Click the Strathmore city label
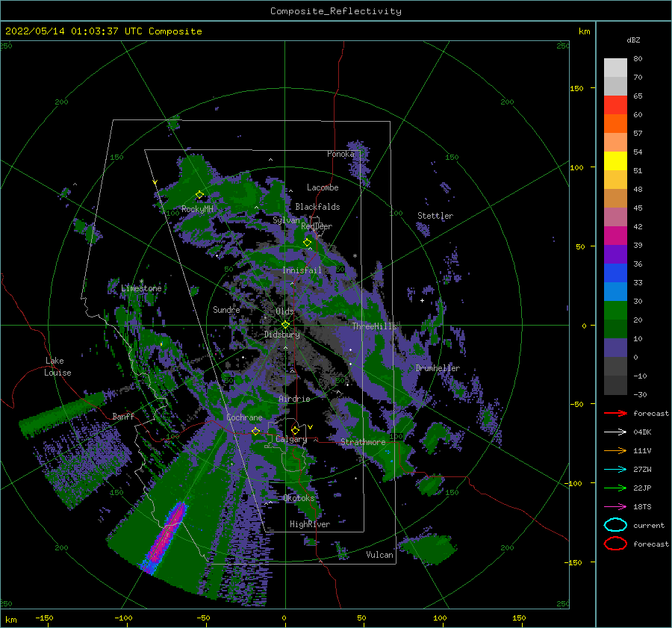 pyautogui.click(x=363, y=442)
